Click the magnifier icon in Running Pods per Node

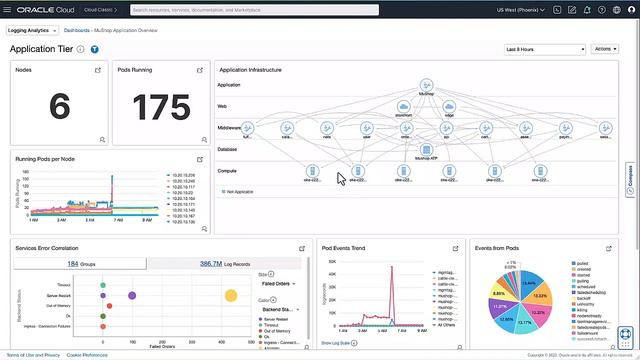(204, 229)
